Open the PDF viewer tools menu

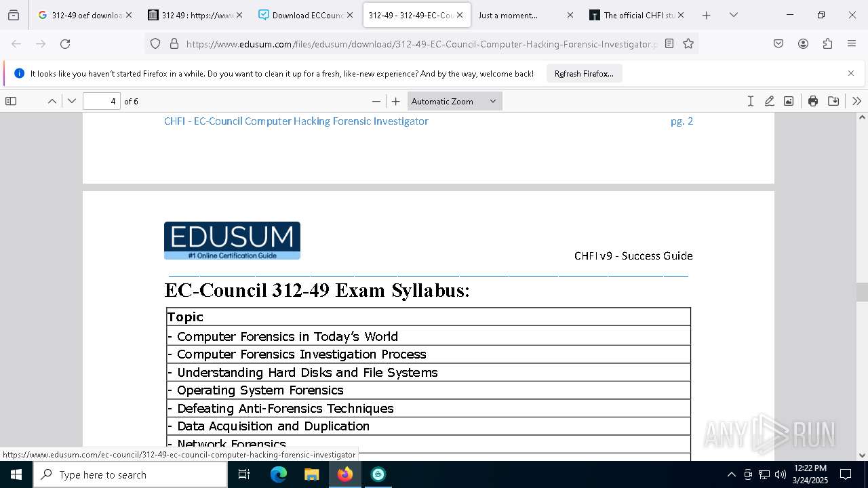856,101
